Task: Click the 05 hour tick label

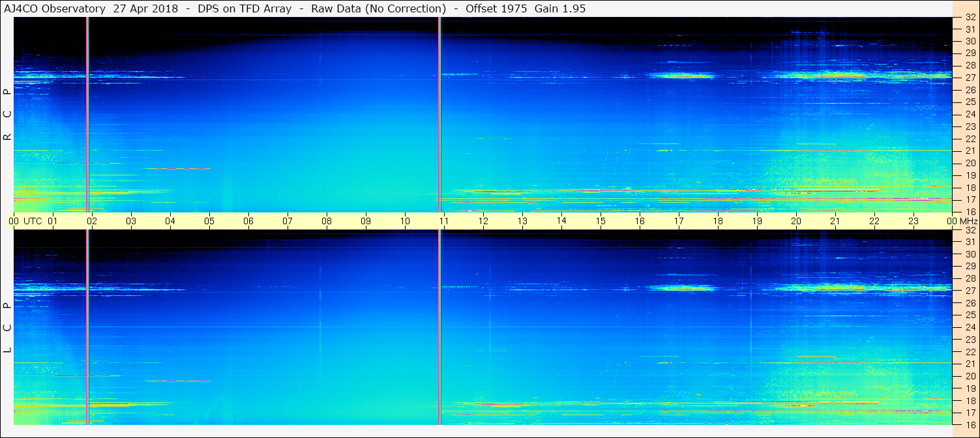Action: [x=209, y=221]
